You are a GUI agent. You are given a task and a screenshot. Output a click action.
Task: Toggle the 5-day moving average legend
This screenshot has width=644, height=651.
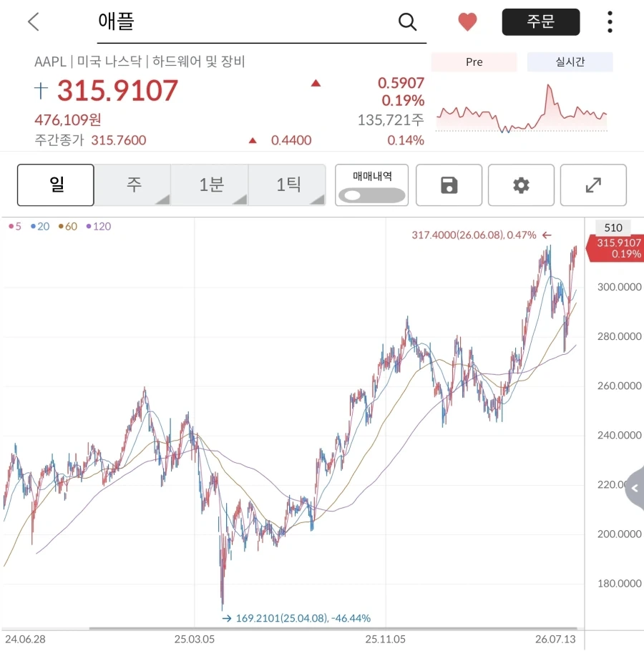pyautogui.click(x=15, y=226)
